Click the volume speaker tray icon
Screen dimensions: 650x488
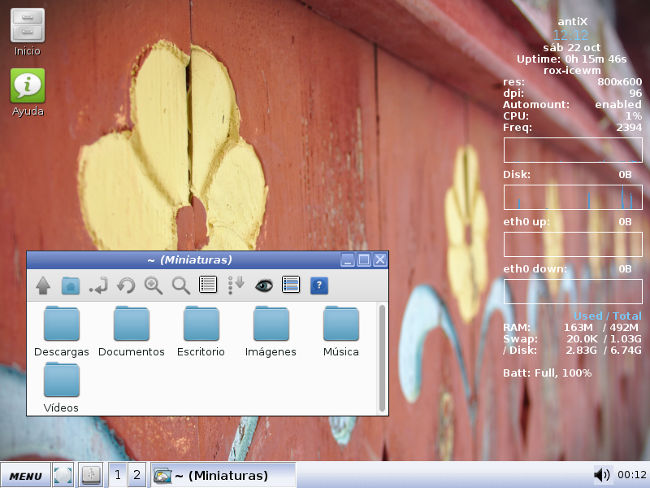pyautogui.click(x=601, y=475)
